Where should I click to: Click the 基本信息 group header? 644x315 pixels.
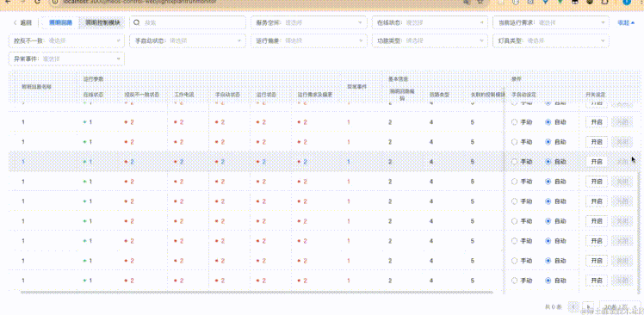pyautogui.click(x=398, y=78)
